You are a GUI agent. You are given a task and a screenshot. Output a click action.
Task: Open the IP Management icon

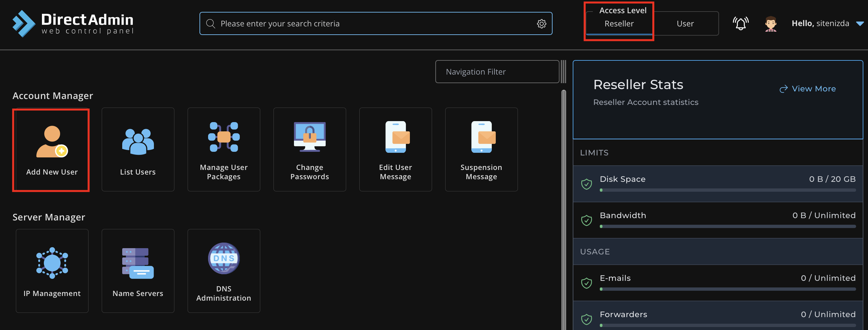coord(52,263)
